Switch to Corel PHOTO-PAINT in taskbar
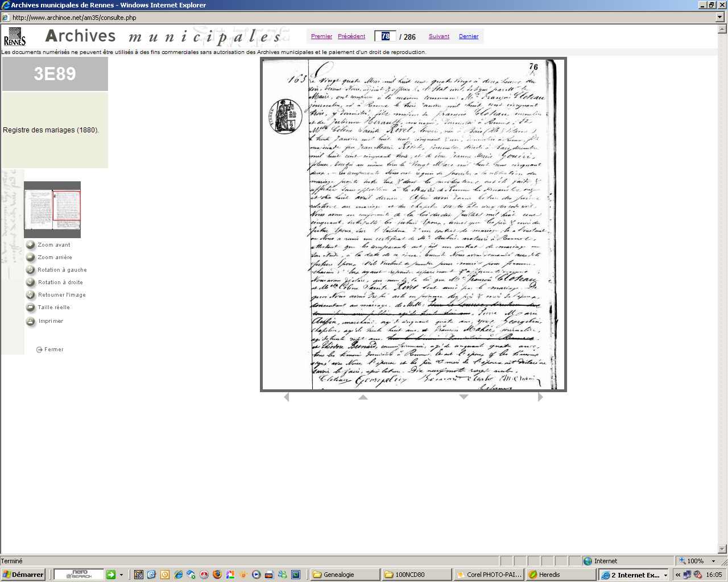Viewport: 728px width, 582px height. coord(489,575)
